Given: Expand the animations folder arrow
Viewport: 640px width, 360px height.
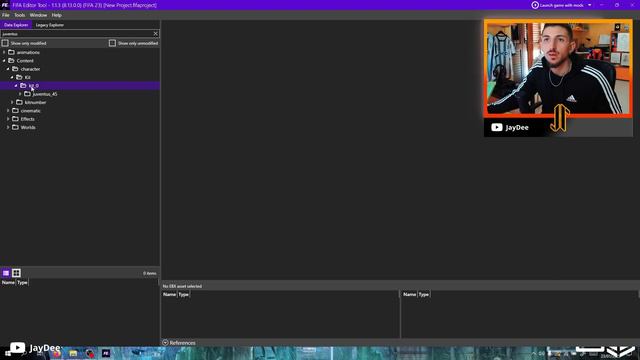Looking at the screenshot, I should pyautogui.click(x=4, y=52).
